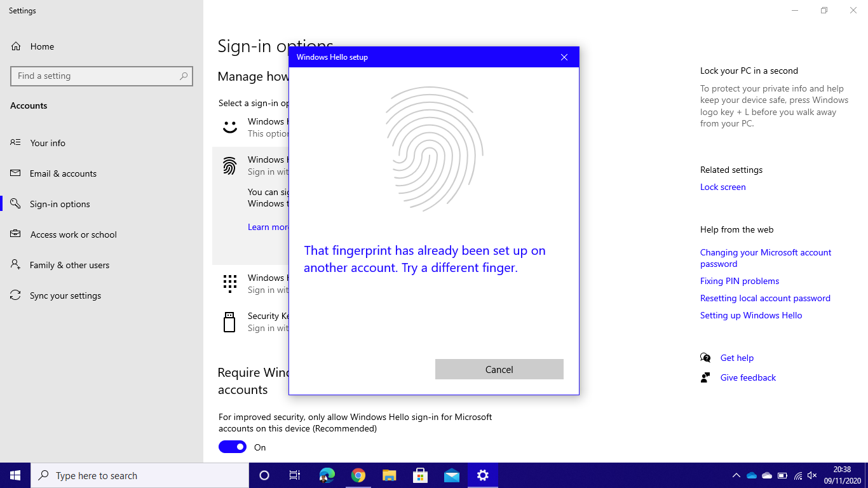Click the Your info person icon
Screen dimensions: 868x488
[x=15, y=142]
